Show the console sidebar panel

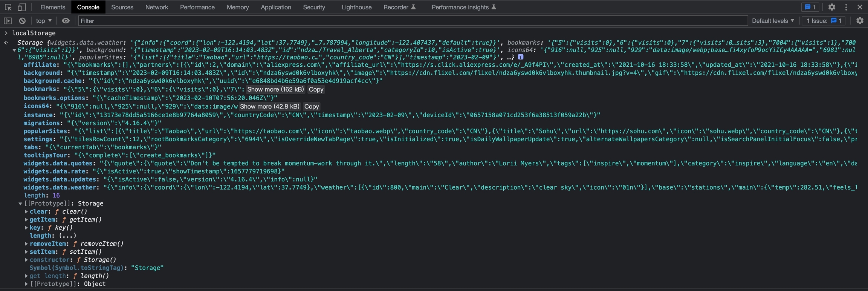point(8,21)
